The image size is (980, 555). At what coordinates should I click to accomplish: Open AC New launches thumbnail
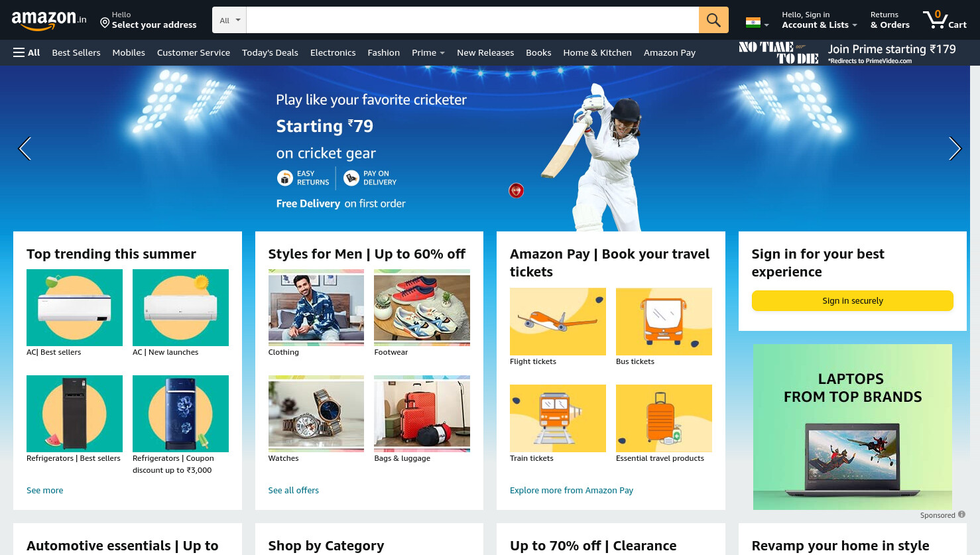point(180,308)
